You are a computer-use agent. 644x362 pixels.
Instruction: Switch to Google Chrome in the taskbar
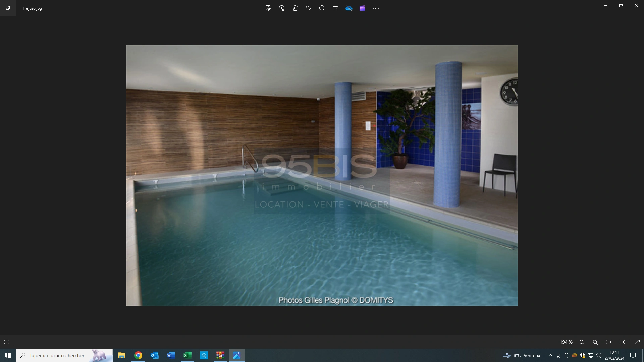point(138,355)
